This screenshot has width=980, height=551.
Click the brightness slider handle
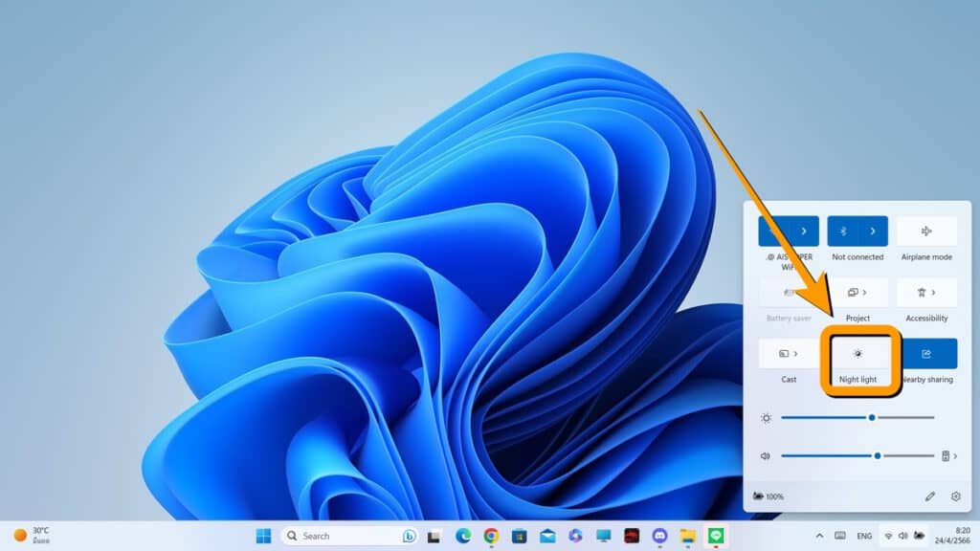tap(871, 417)
